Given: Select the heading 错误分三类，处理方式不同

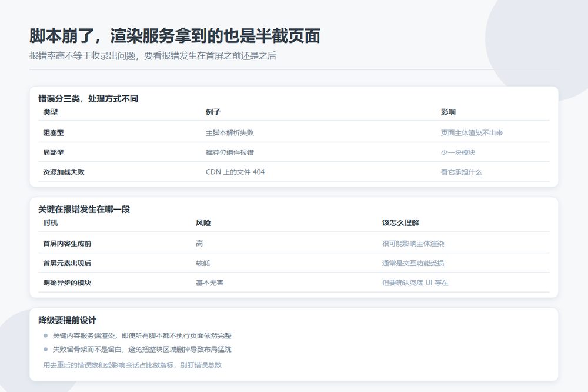Looking at the screenshot, I should (88, 99).
